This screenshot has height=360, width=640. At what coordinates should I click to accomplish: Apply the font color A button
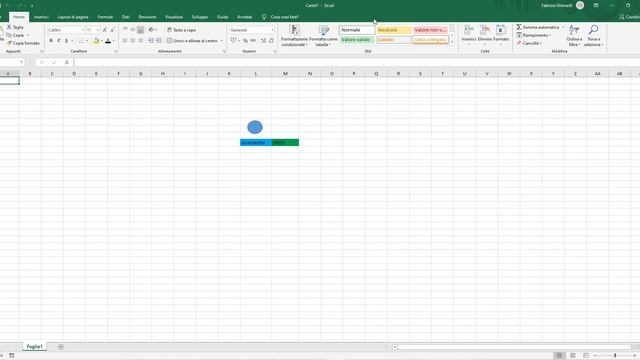(108, 41)
